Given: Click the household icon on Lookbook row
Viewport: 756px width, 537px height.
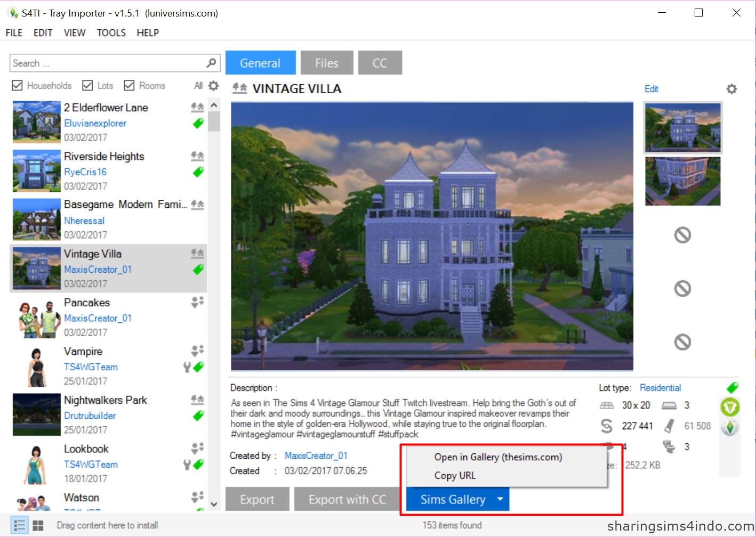Looking at the screenshot, I should [197, 448].
